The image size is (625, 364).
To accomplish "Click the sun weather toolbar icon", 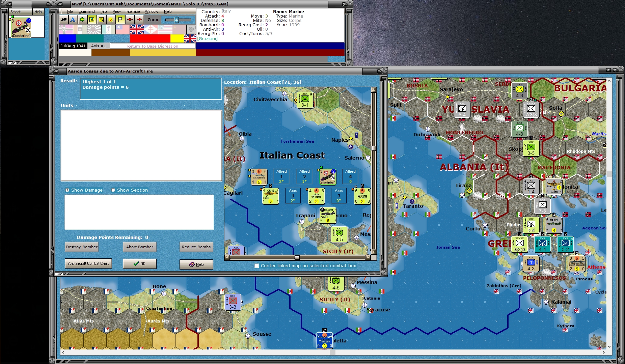I will click(110, 20).
